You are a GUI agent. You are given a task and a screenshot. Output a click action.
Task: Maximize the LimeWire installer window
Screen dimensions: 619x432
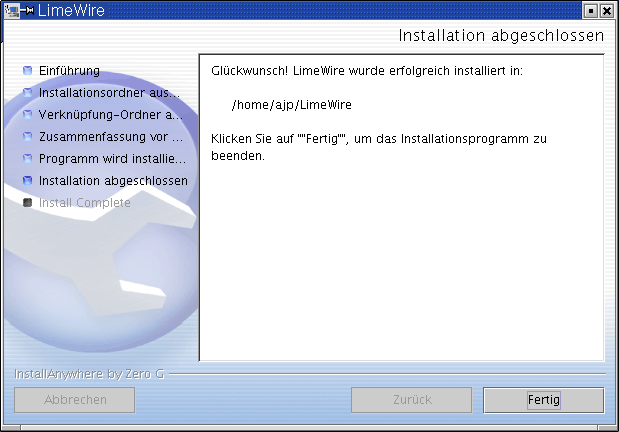(590, 10)
